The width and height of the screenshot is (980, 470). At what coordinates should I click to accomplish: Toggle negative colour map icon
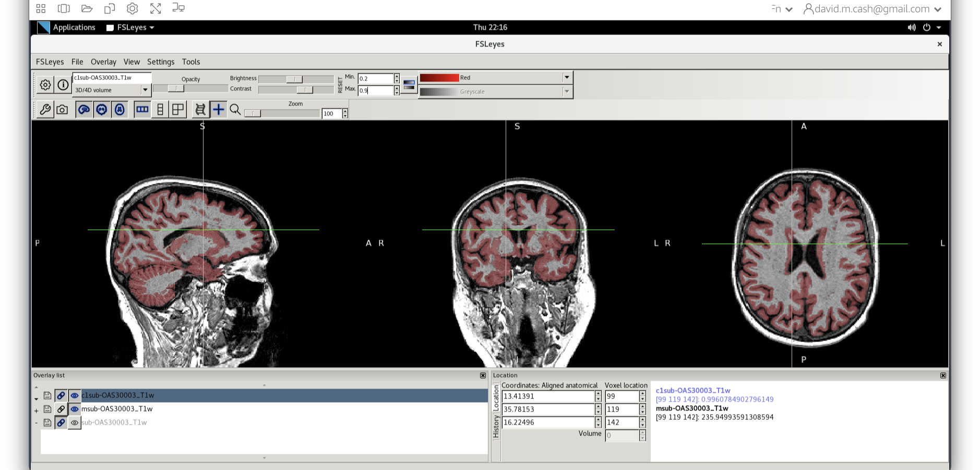(x=409, y=85)
